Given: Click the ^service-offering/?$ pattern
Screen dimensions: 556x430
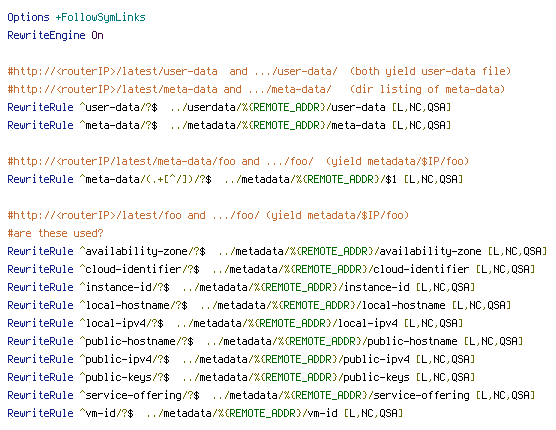Looking at the screenshot, I should pos(139,396).
